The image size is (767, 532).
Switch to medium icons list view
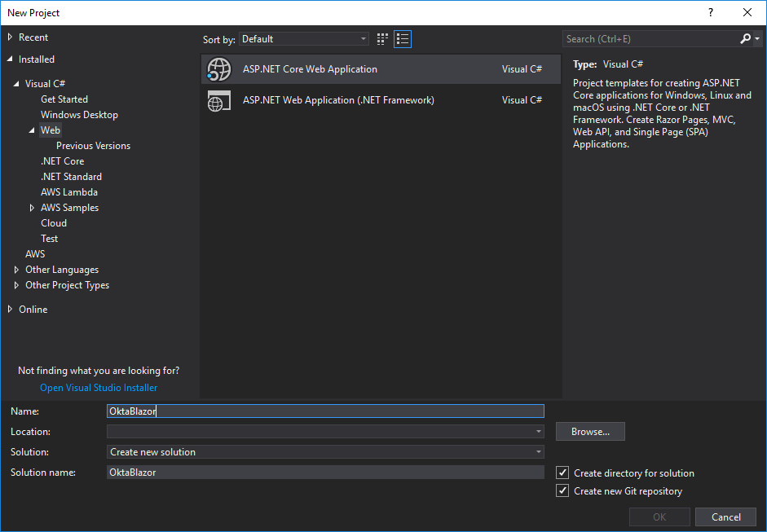[403, 39]
